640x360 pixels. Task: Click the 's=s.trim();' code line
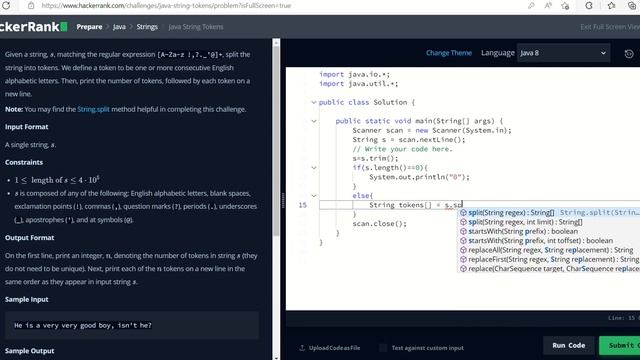[375, 158]
